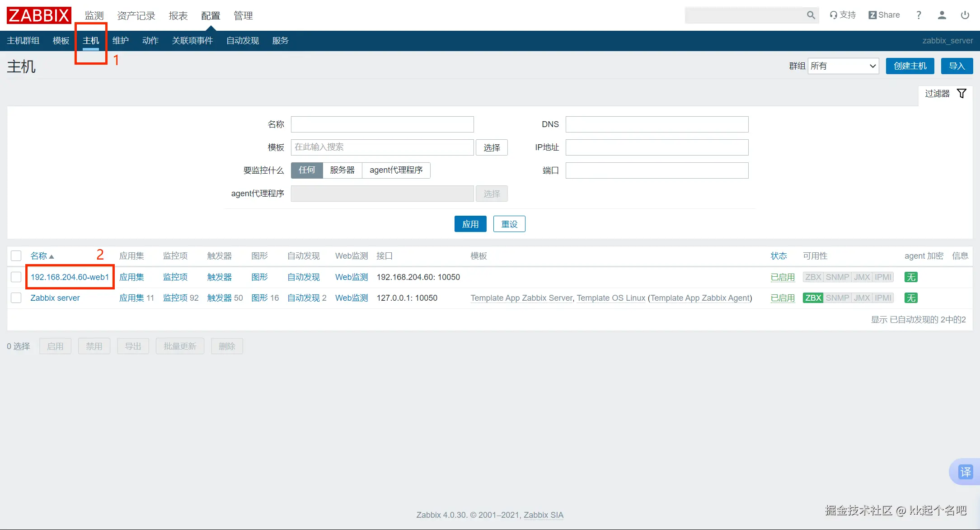
Task: Switch to the 模板 submenu tab
Action: click(61, 41)
